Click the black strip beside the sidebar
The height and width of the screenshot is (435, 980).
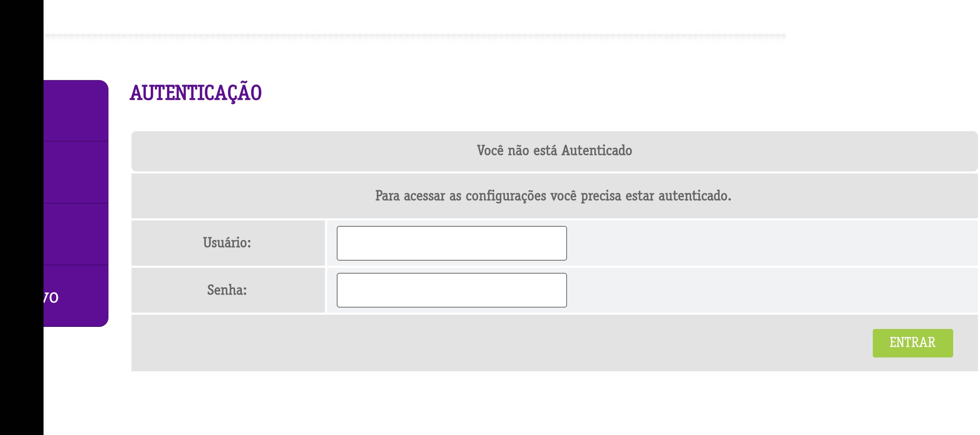coord(22,217)
